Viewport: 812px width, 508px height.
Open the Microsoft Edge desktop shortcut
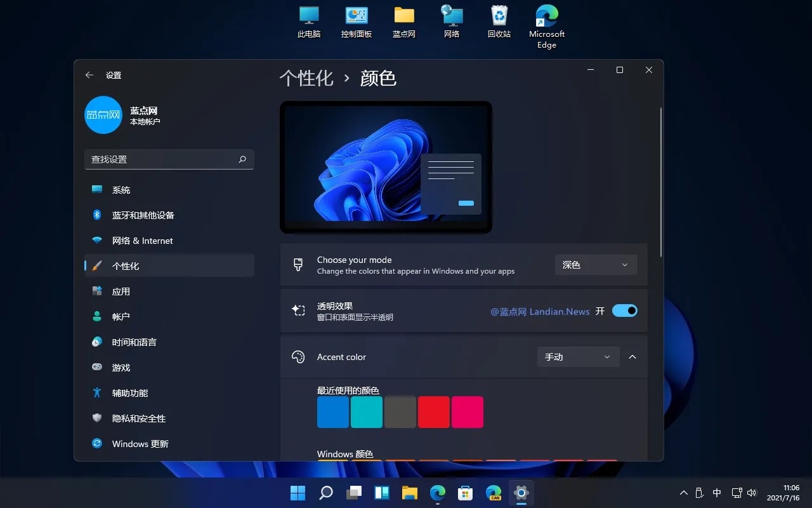tap(547, 27)
